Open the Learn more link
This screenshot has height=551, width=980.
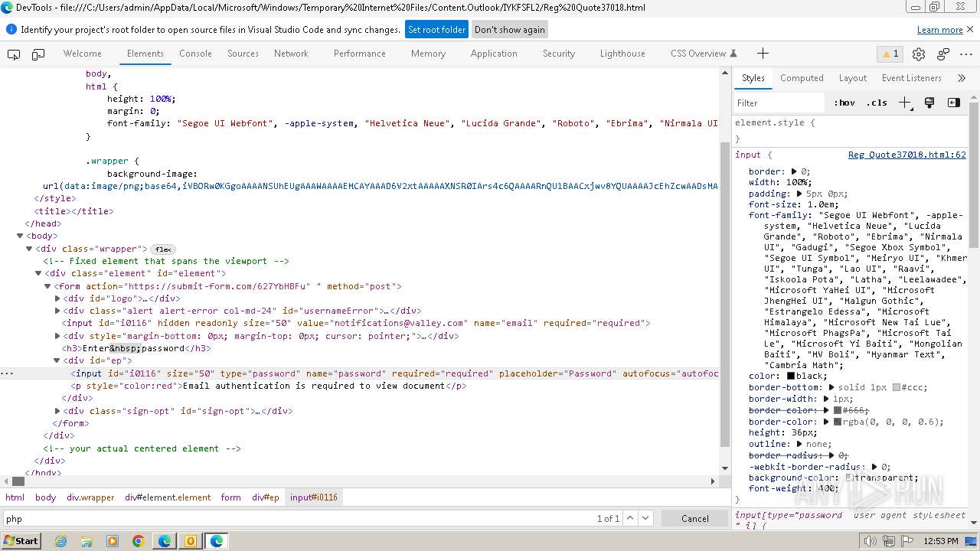940,30
